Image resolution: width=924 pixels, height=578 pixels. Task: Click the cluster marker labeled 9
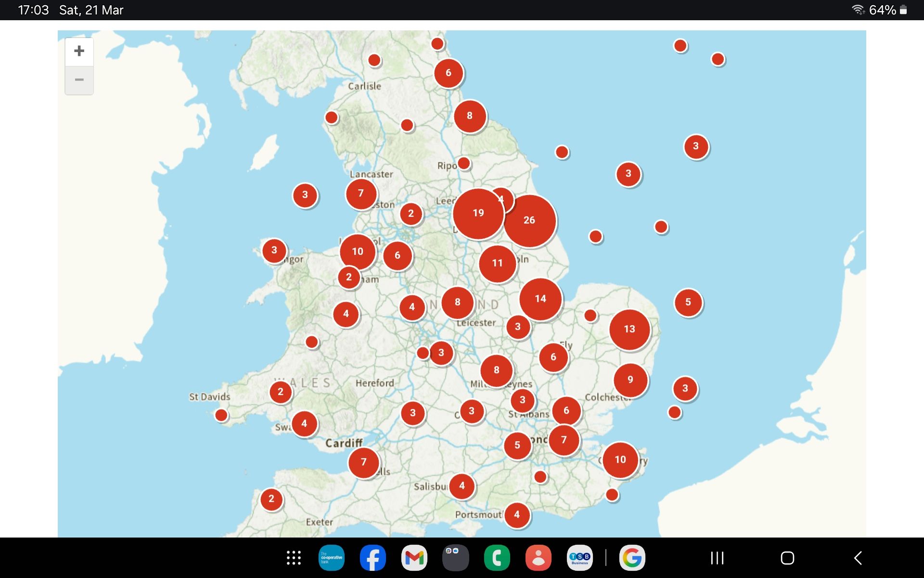click(630, 380)
